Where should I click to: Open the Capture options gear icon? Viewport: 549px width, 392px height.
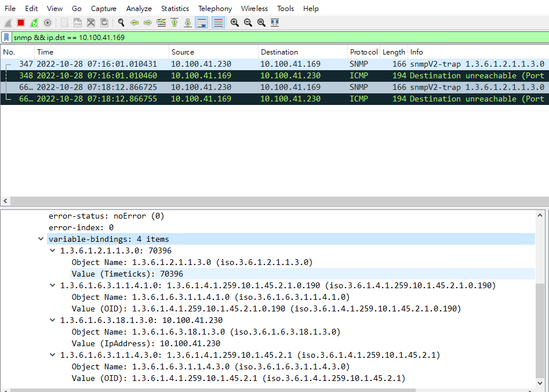[x=46, y=22]
